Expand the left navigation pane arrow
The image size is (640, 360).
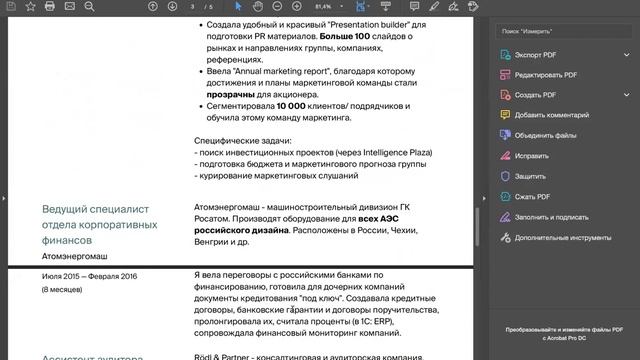[4, 198]
